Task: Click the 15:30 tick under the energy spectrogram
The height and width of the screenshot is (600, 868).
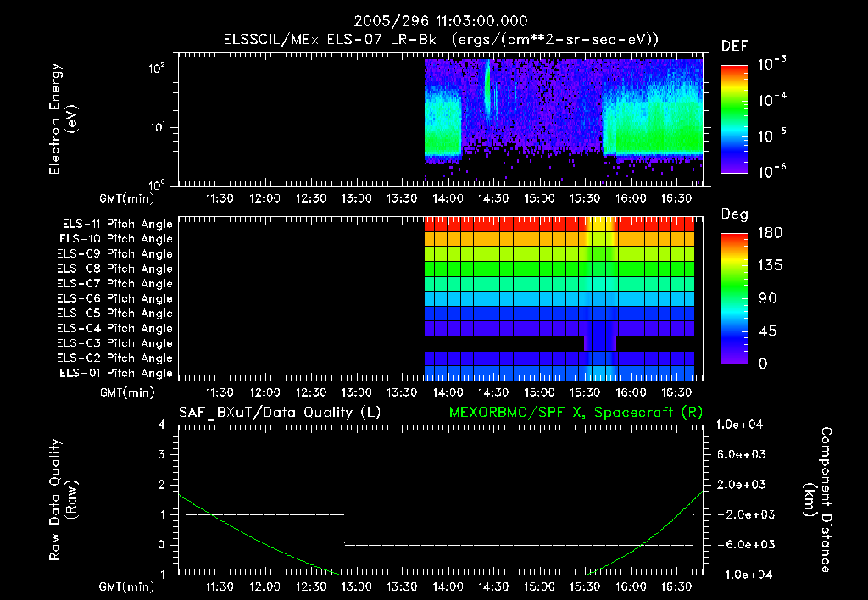Action: point(585,198)
